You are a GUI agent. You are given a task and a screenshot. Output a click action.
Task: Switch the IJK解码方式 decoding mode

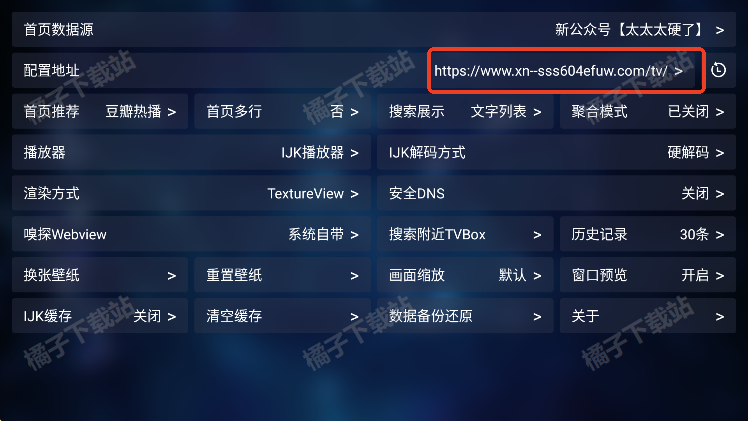click(556, 153)
